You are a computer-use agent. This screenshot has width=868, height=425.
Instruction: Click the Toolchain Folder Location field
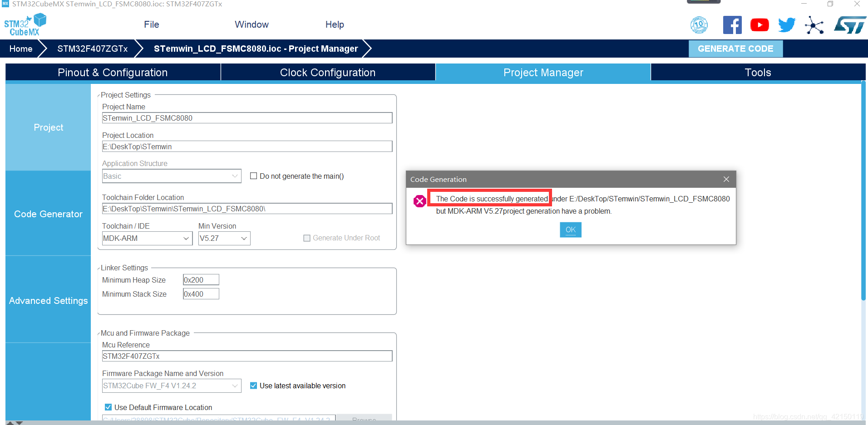pyautogui.click(x=247, y=209)
